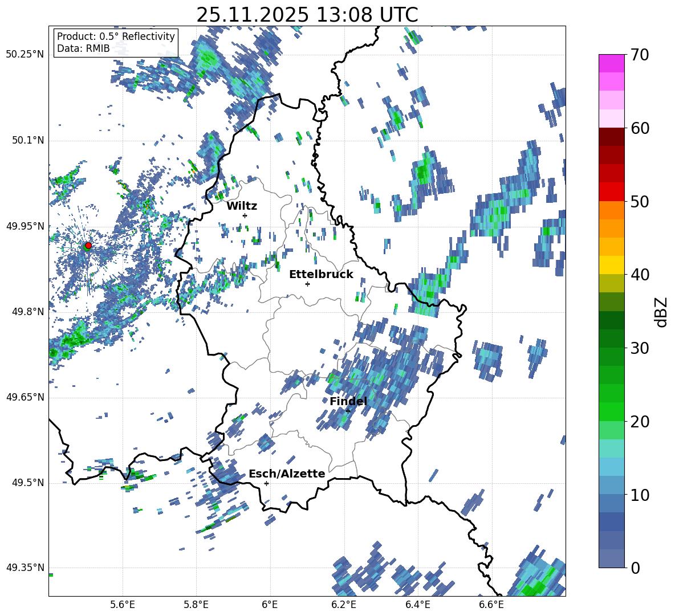Click the 5.6°E longitude label
The image size is (675, 616).
point(123,605)
